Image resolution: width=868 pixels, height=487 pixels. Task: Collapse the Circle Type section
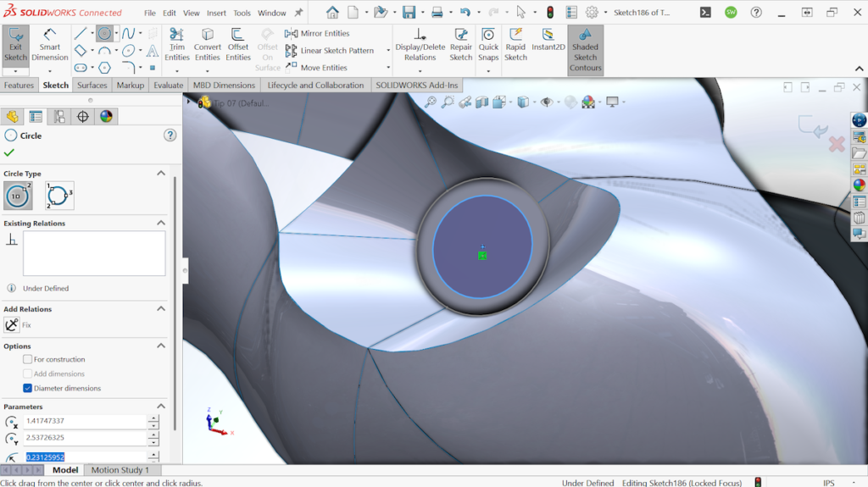pos(161,174)
